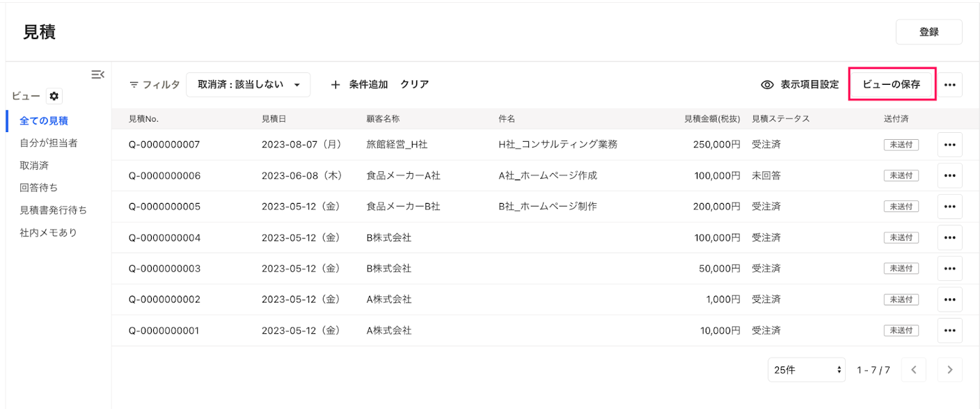Open row menu for Q-0000000005
This screenshot has height=409, width=980.
950,207
